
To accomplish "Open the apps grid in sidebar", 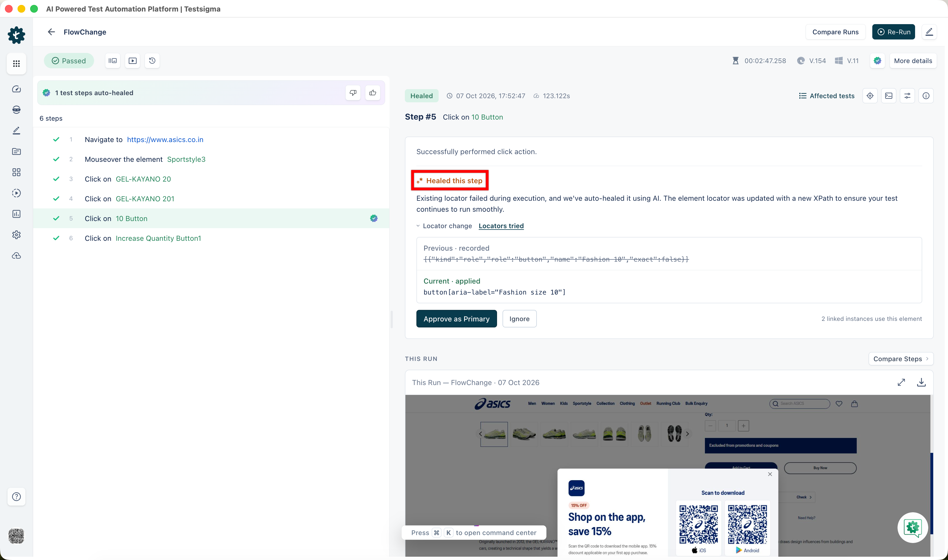I will click(x=16, y=63).
